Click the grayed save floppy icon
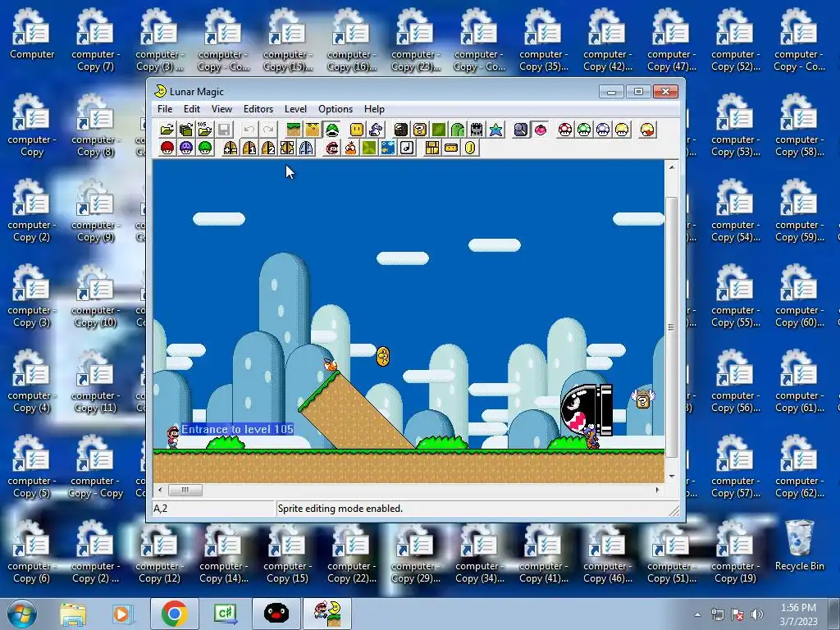 click(224, 130)
